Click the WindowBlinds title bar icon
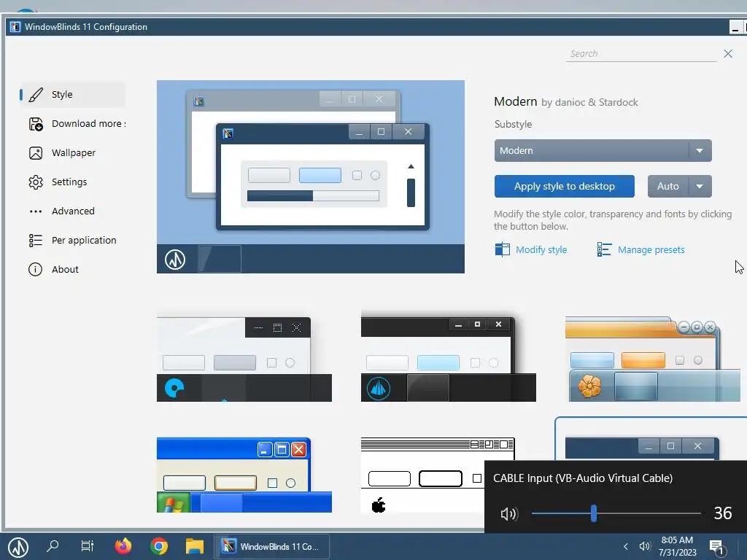Screen dimensions: 747x560 [x=15, y=27]
